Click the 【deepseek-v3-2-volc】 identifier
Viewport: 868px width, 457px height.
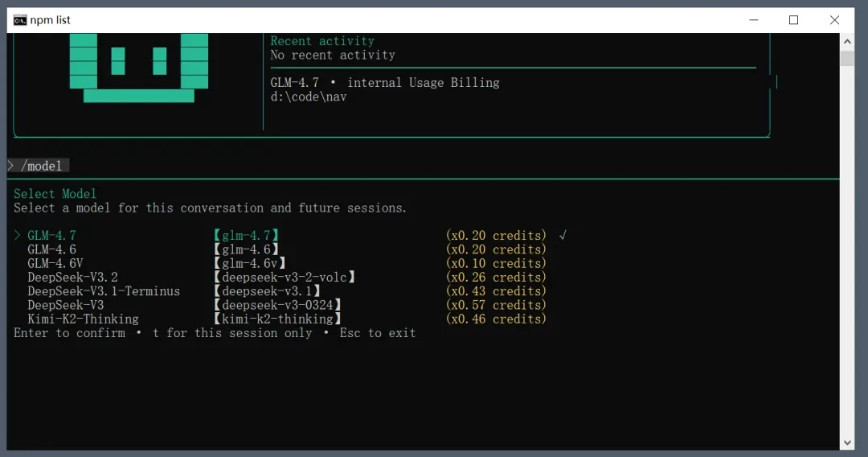tap(285, 277)
